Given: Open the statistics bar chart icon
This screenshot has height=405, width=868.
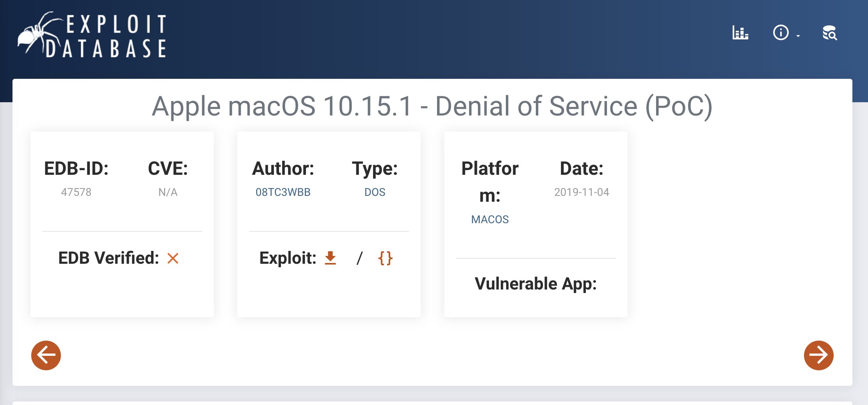Looking at the screenshot, I should click(740, 33).
